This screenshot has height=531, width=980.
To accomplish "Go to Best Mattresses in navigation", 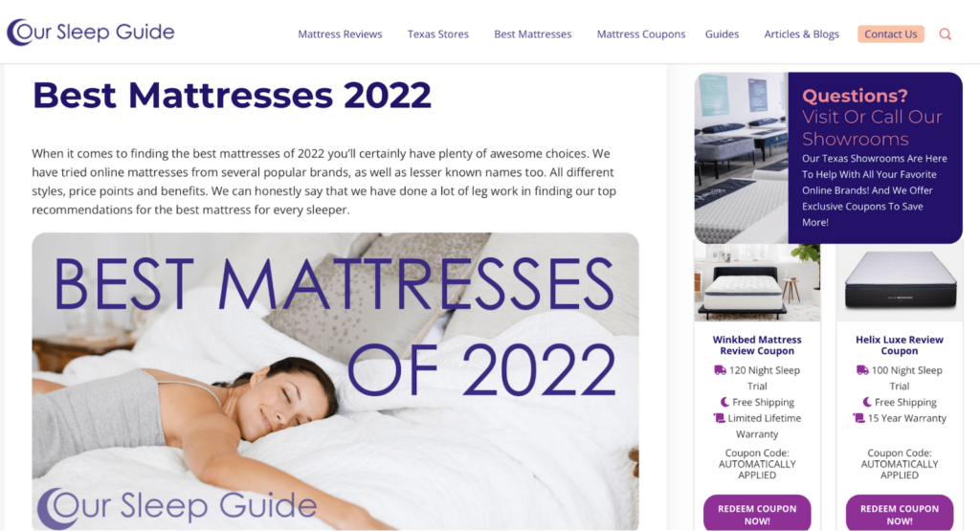I will pyautogui.click(x=532, y=34).
